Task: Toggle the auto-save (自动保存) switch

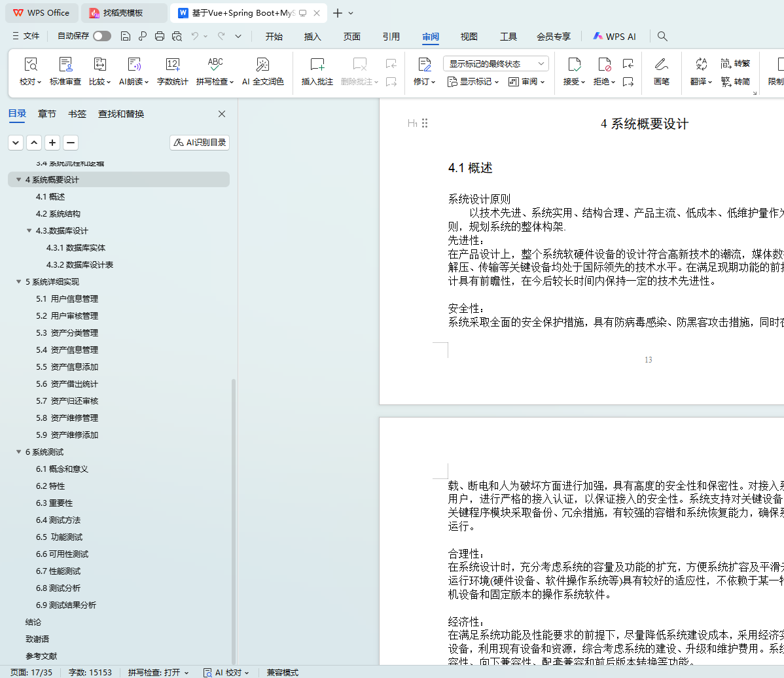Action: [x=101, y=37]
